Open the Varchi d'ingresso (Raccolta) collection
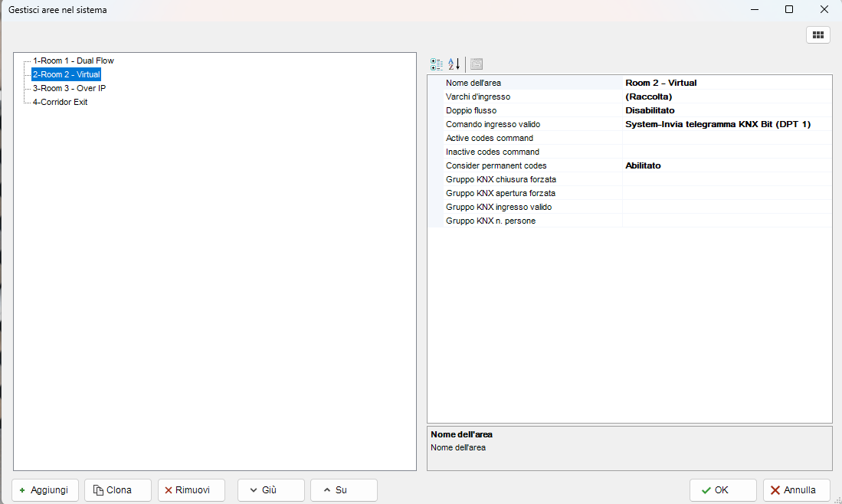 726,97
